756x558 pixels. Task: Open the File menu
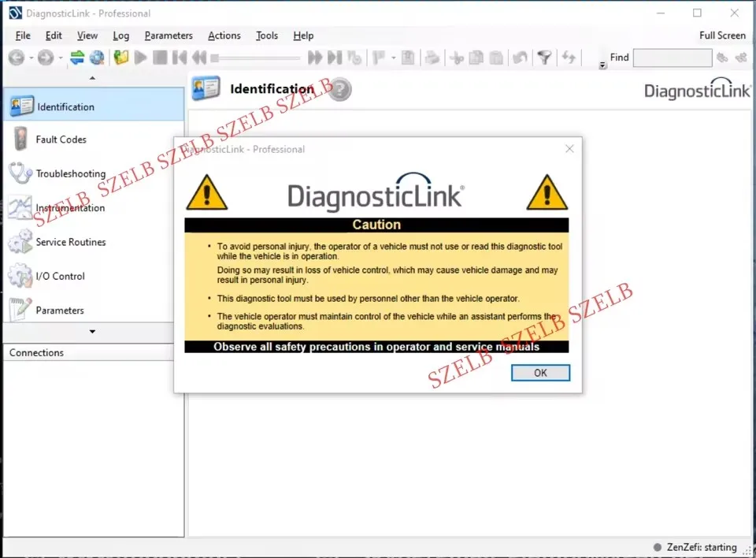(23, 35)
